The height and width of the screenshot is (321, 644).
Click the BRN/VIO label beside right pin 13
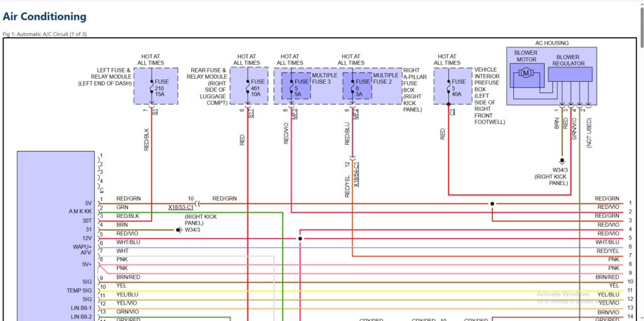click(608, 312)
